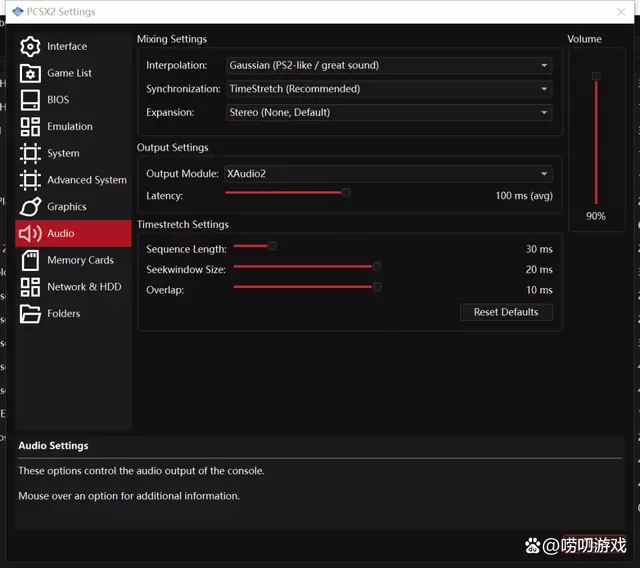Click the Overlap: label
This screenshot has width=640, height=568.
(165, 290)
